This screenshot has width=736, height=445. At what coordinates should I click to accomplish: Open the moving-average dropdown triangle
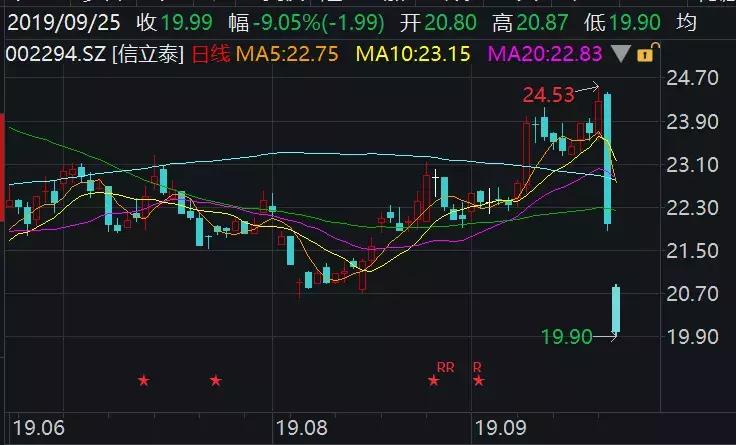(621, 54)
